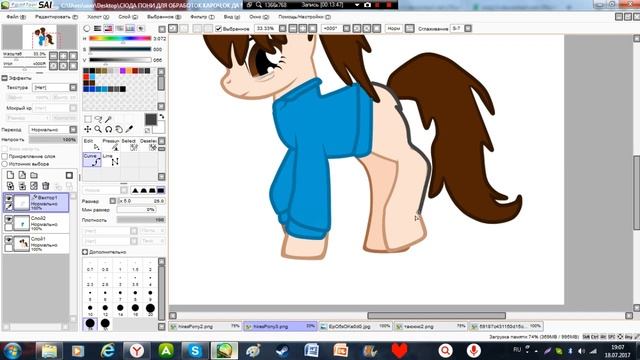Toggle the HSV slider panel icon
This screenshot has height=360, width=640.
click(x=108, y=29)
